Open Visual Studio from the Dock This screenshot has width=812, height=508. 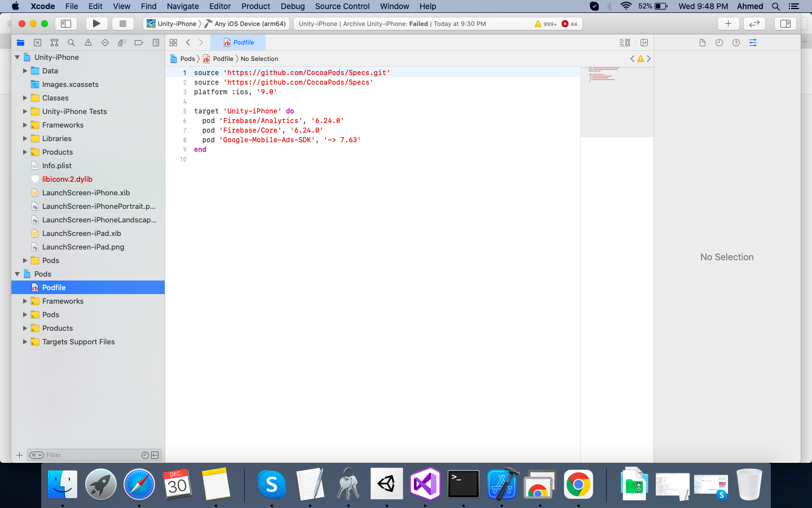[x=425, y=484]
